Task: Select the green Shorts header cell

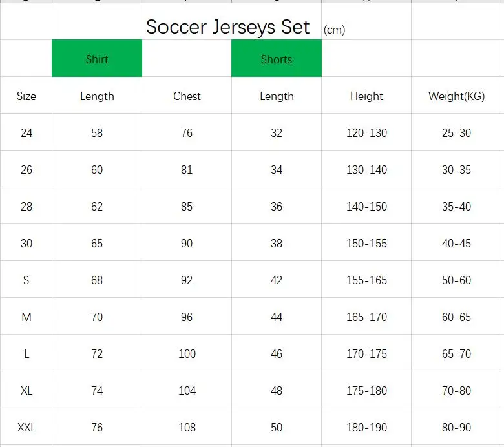Action: coord(277,58)
